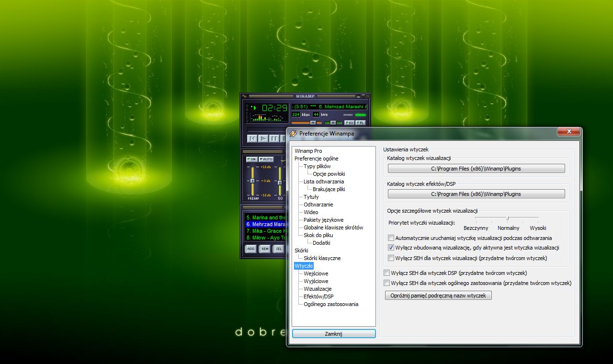
Task: Click the Winamp Play button
Action: pyautogui.click(x=263, y=138)
